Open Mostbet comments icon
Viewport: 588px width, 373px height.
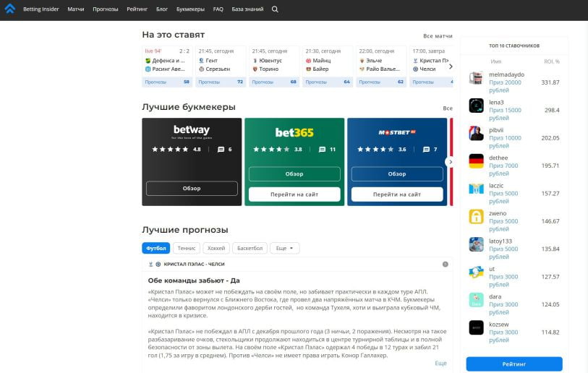click(426, 149)
